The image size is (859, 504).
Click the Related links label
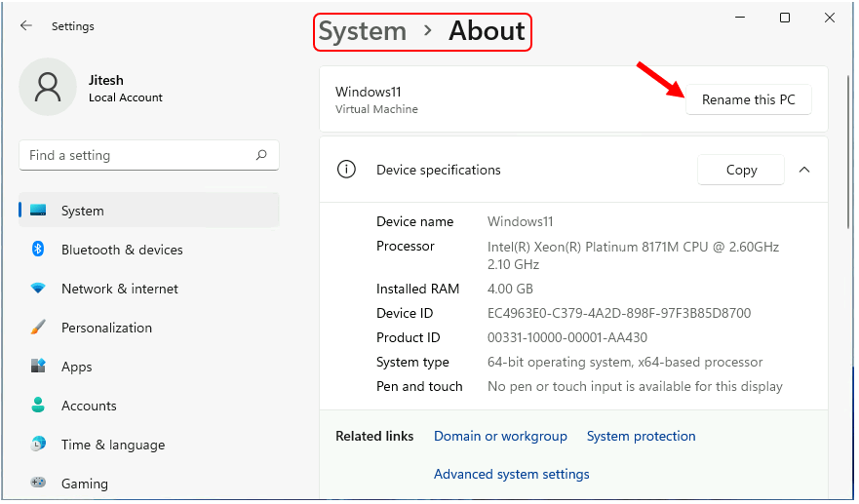point(374,436)
